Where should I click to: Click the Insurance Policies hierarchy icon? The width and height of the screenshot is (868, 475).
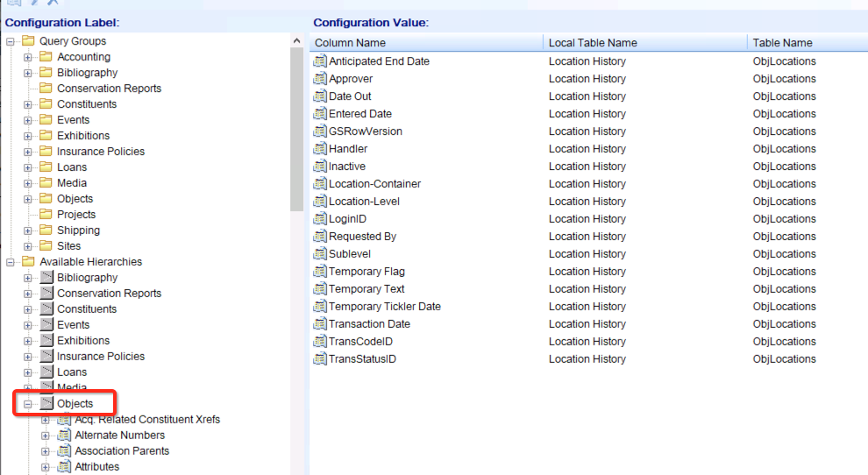coord(46,356)
